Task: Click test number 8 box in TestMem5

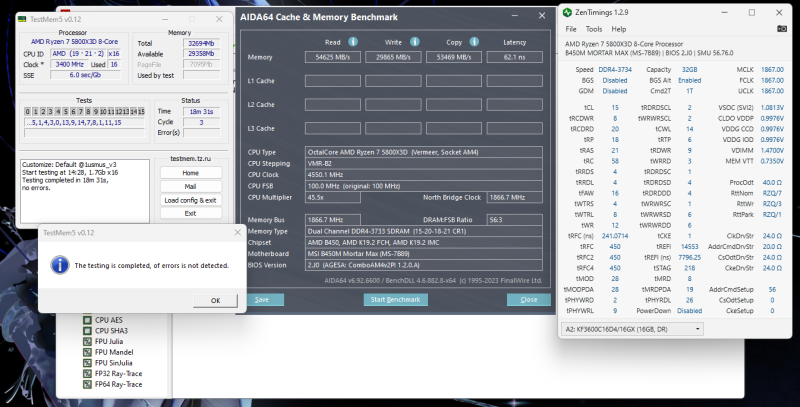Action: (88, 111)
